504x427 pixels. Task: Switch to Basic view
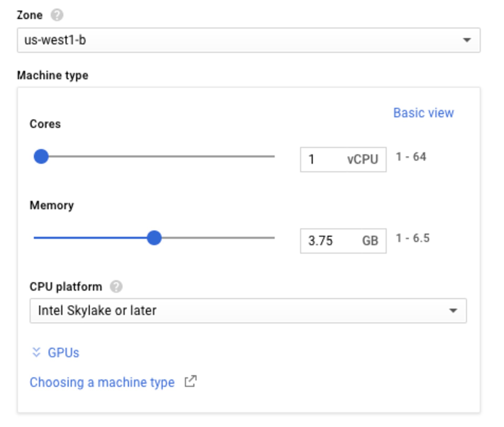point(423,112)
